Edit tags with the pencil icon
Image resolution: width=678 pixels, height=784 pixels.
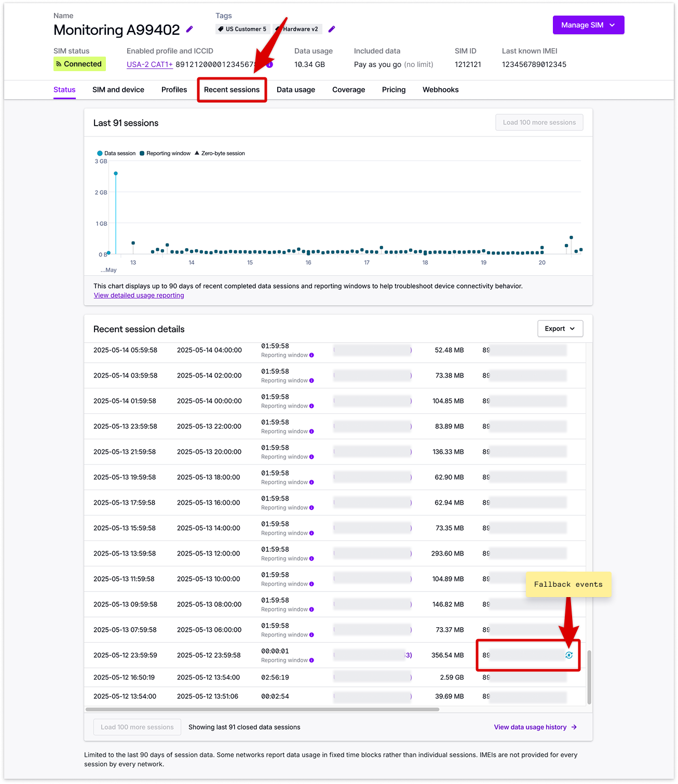click(x=332, y=29)
